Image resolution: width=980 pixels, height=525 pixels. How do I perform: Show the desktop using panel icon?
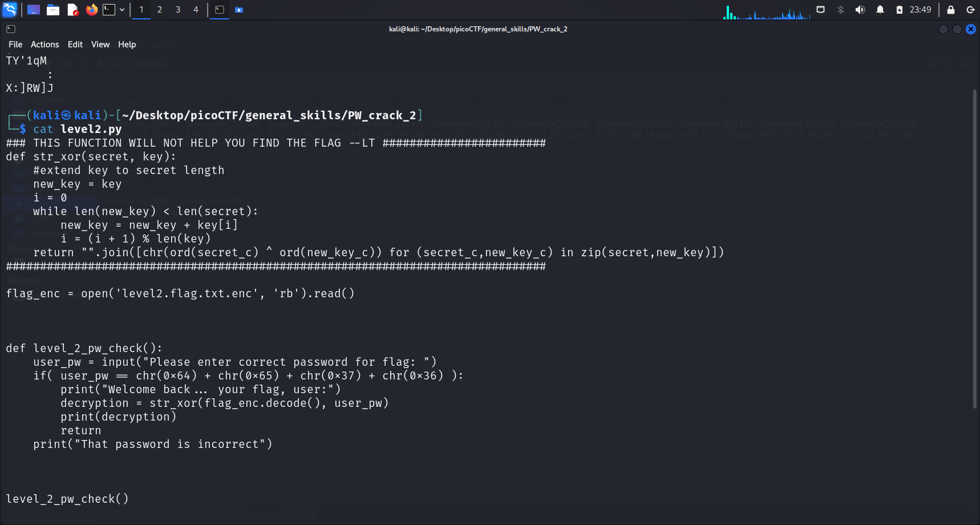[x=34, y=10]
